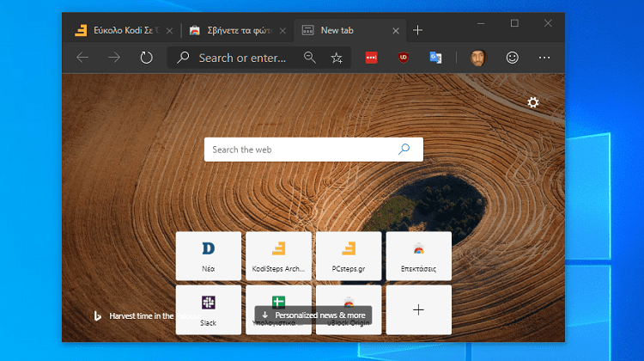Open the browser Settings and more menu

[x=544, y=58]
